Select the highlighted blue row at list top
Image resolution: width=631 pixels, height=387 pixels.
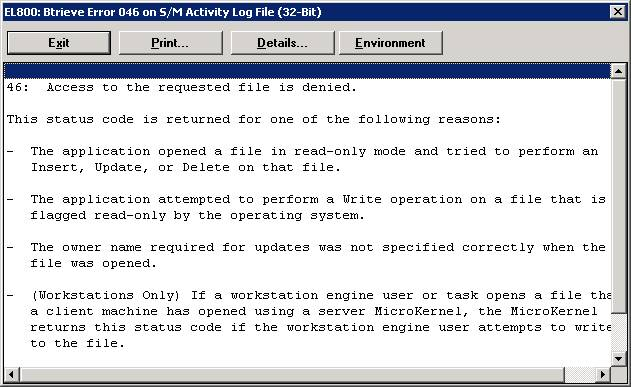coord(307,71)
